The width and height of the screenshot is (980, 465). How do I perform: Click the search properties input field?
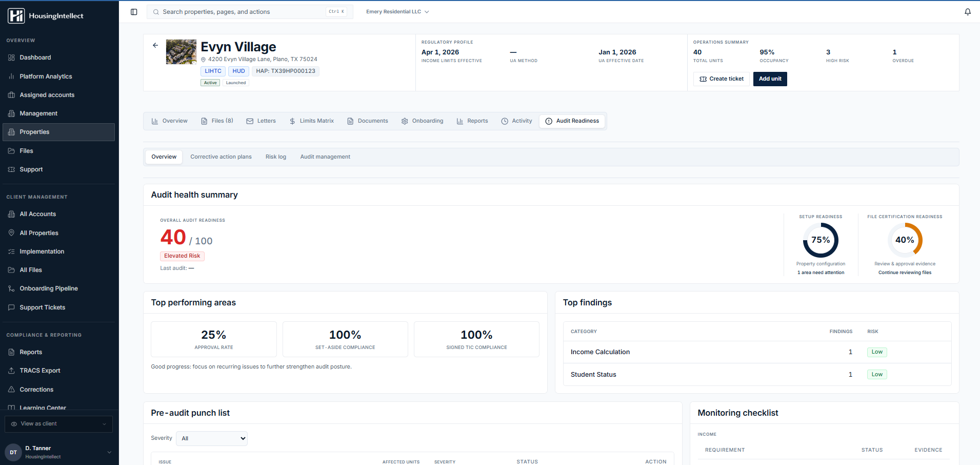point(250,12)
